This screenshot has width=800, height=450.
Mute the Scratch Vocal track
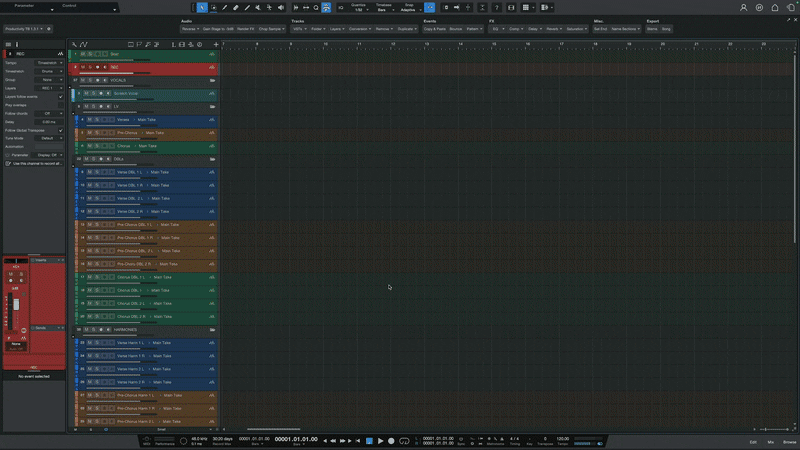[x=87, y=93]
